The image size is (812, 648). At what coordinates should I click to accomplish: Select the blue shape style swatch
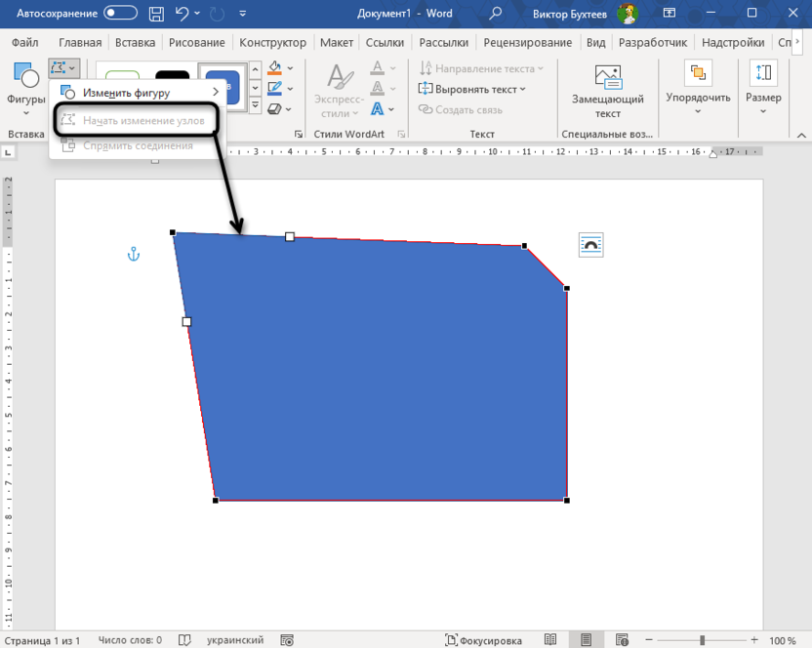click(223, 86)
